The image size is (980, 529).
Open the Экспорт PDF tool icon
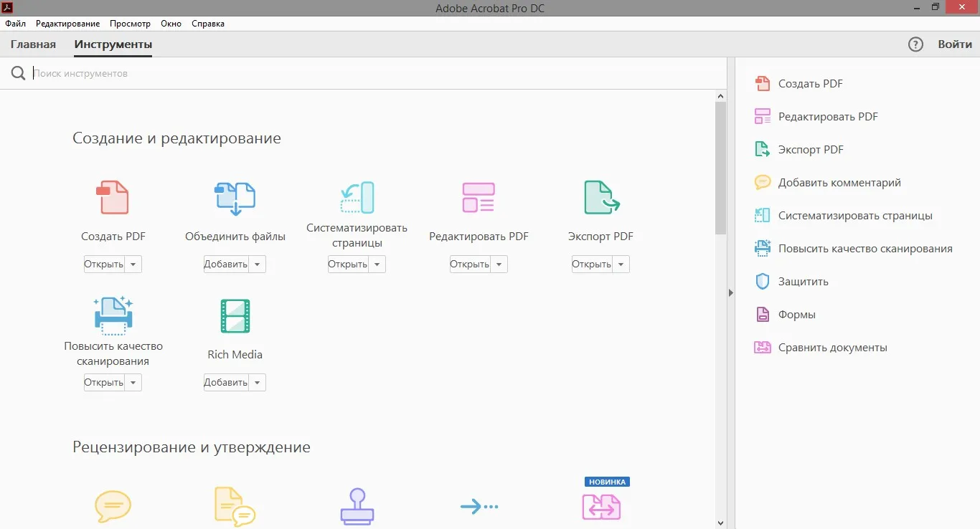pos(601,197)
